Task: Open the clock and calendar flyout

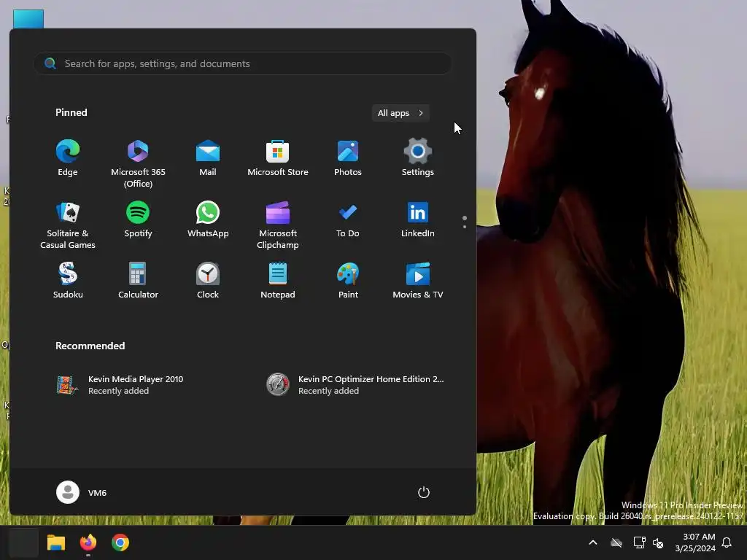Action: (695, 542)
